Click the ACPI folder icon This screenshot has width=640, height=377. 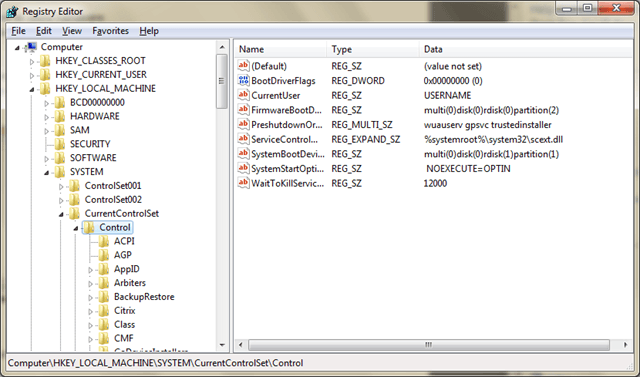[x=104, y=241]
